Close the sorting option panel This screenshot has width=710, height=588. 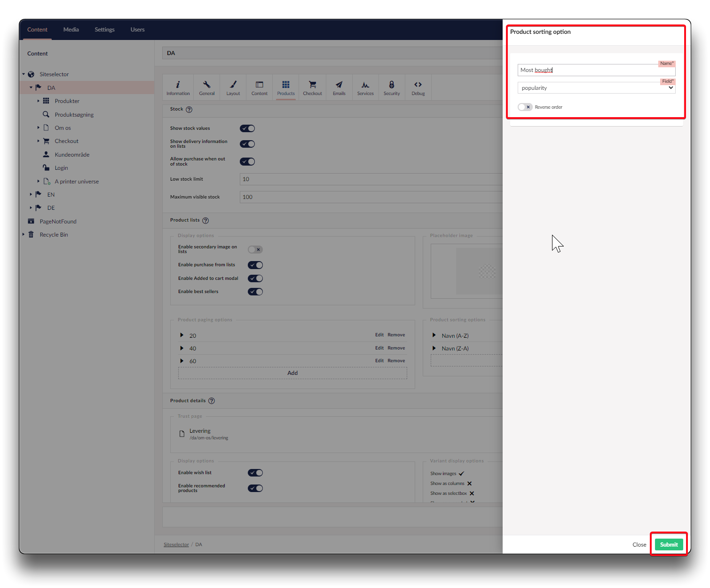point(639,545)
